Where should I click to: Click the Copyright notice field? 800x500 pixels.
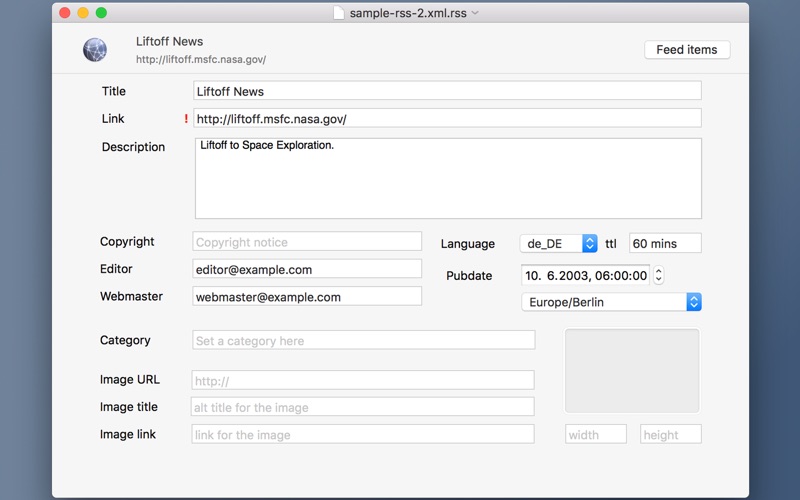(307, 242)
